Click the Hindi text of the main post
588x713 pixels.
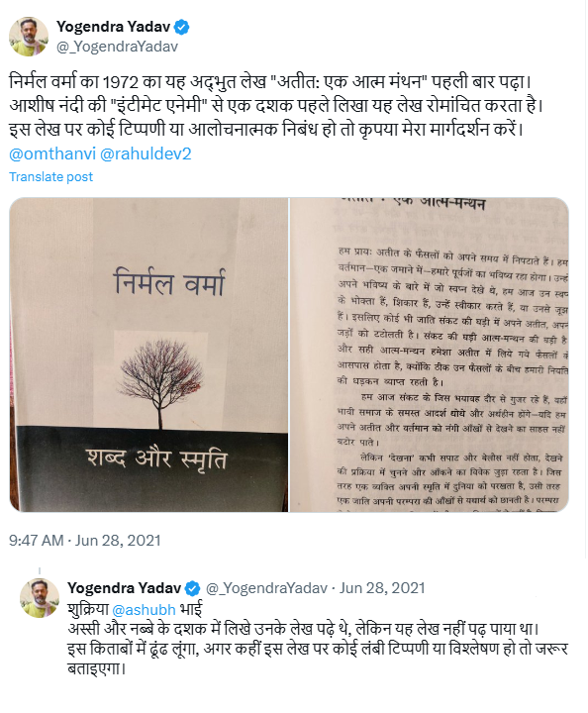pos(276,106)
